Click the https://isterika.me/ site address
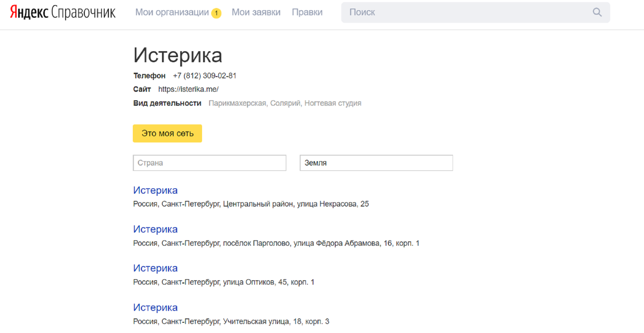The height and width of the screenshot is (333, 644). click(x=188, y=89)
